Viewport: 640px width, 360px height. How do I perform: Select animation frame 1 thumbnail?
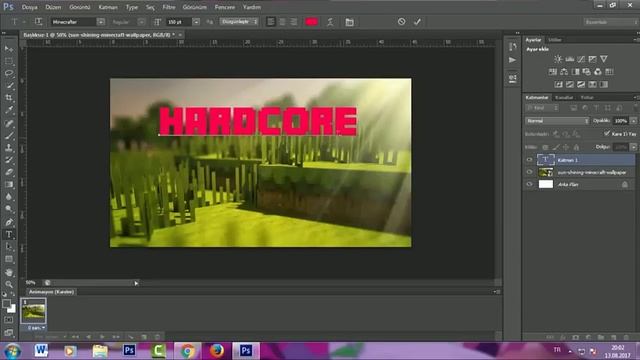(33, 311)
